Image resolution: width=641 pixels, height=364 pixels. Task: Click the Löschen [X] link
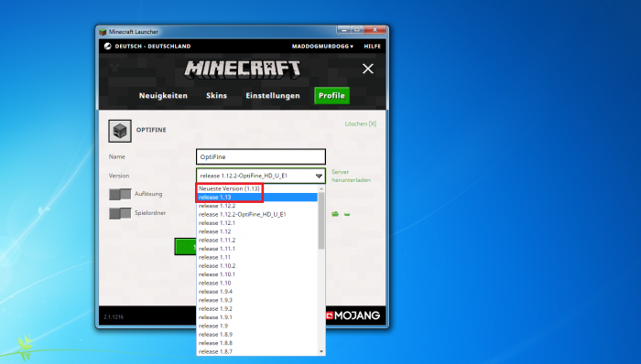tap(360, 123)
